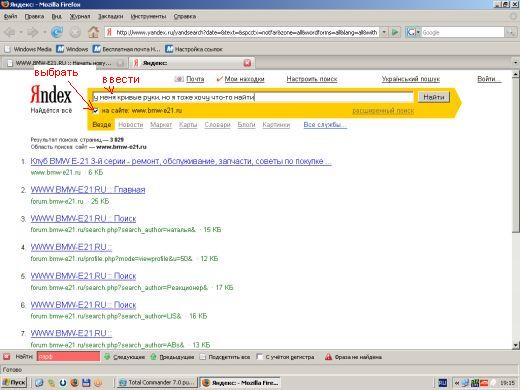Screen dimensions: 520x390
Task: Select the Везде search category tab
Action: click(x=101, y=125)
